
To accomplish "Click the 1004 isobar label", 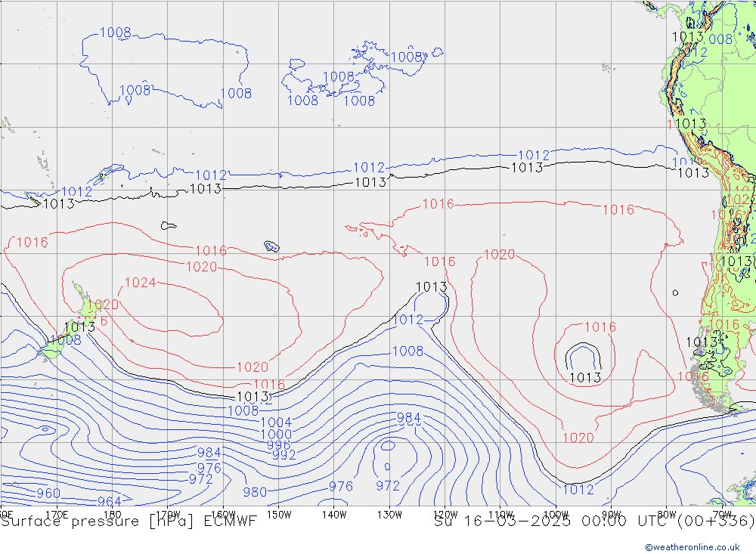I will point(276,422).
